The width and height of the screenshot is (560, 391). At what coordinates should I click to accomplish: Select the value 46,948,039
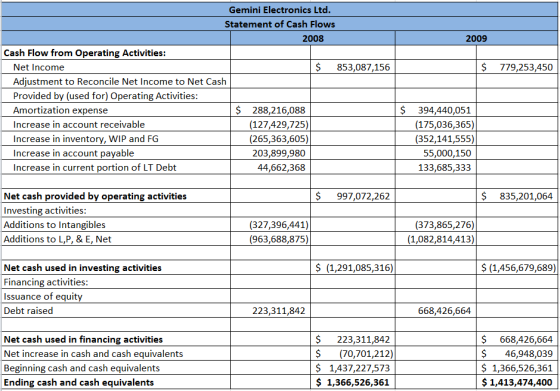click(529, 354)
